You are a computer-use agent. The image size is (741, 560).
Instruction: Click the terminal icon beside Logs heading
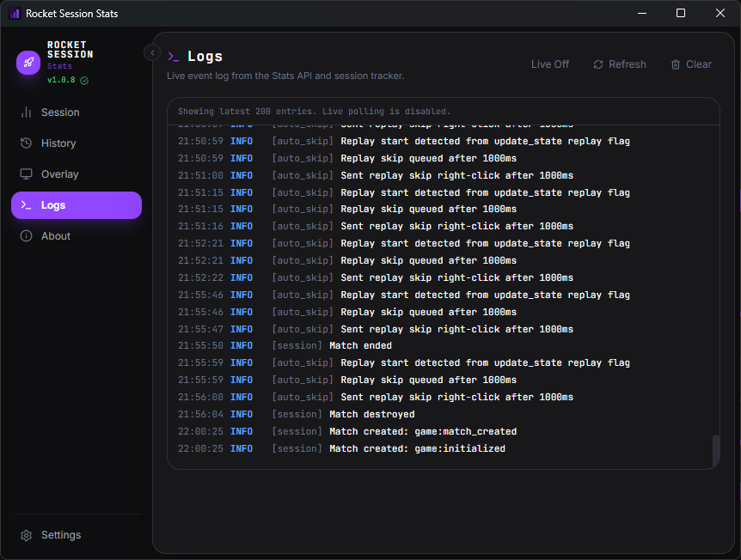pos(174,57)
